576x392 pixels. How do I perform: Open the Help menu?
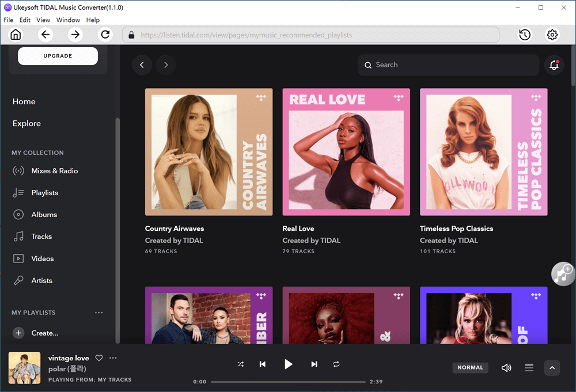(93, 20)
